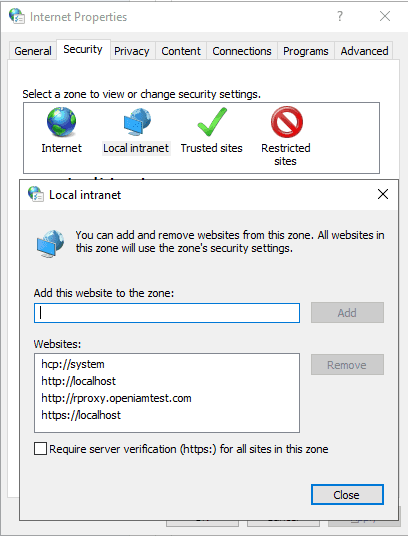Viewport: 408px width, 536px height.
Task: Select the Internet zone globe icon
Action: click(x=62, y=122)
